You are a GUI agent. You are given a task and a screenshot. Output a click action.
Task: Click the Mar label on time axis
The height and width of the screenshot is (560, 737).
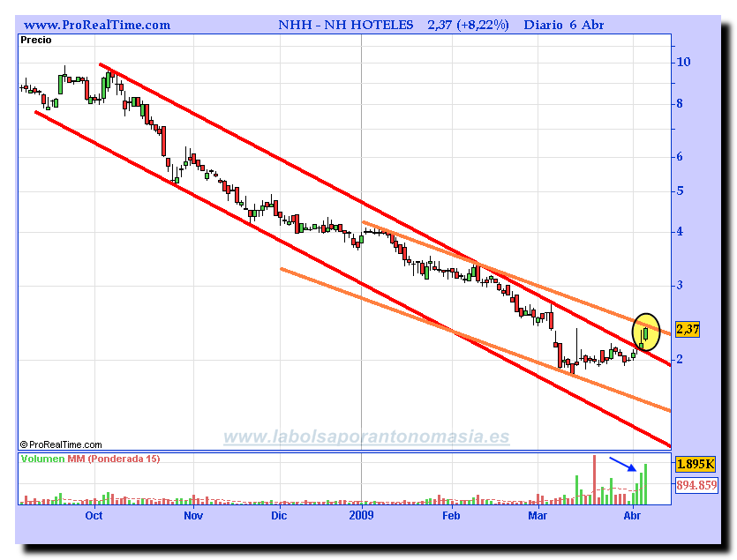pos(538,515)
